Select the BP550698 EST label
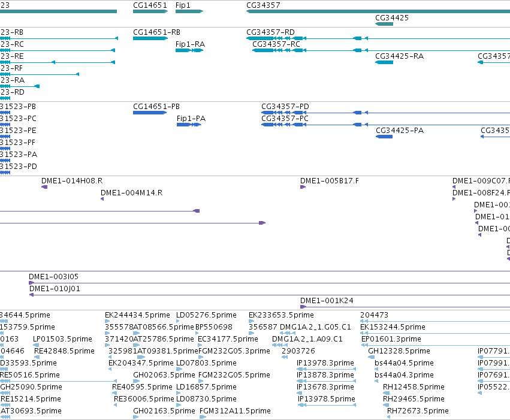The width and height of the screenshot is (510, 420). pyautogui.click(x=214, y=327)
